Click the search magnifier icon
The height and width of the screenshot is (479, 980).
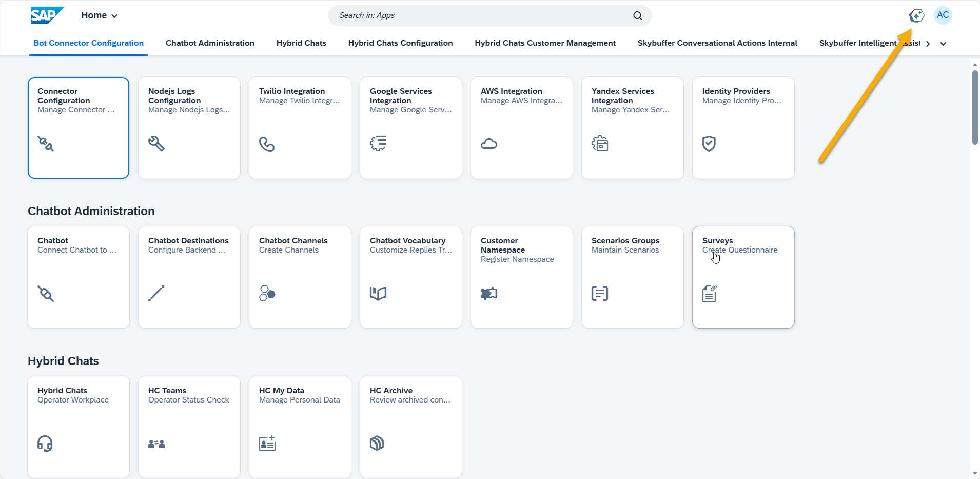pos(637,16)
